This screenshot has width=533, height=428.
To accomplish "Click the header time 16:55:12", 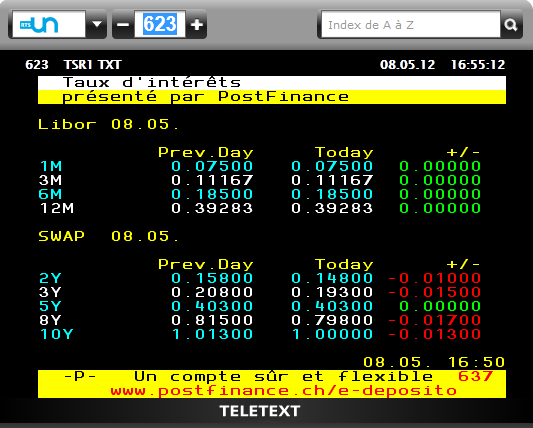I will pos(478,65).
